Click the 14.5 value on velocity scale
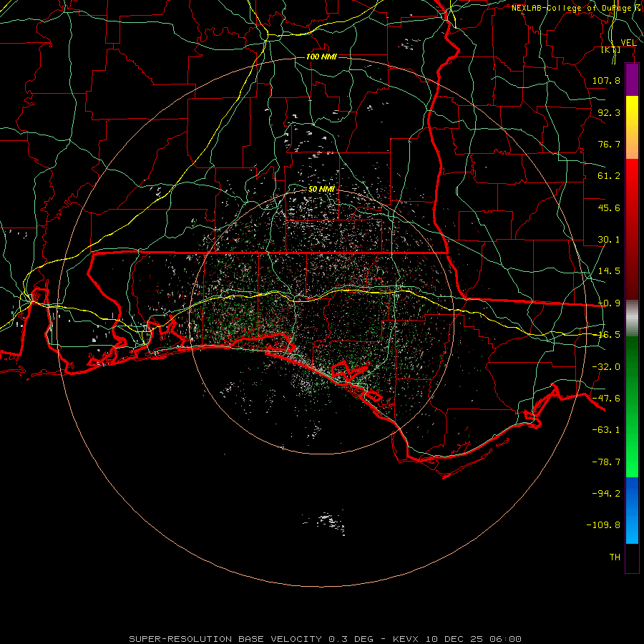644x644 pixels. pos(609,271)
